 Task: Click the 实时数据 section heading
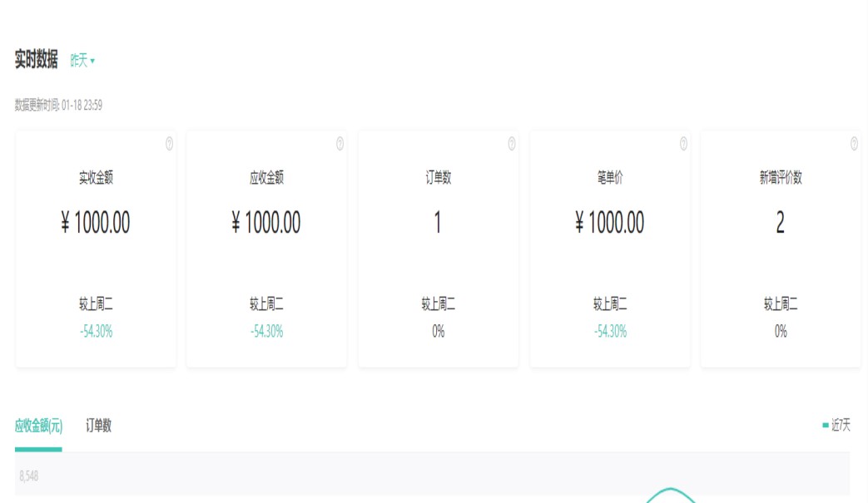(x=37, y=60)
